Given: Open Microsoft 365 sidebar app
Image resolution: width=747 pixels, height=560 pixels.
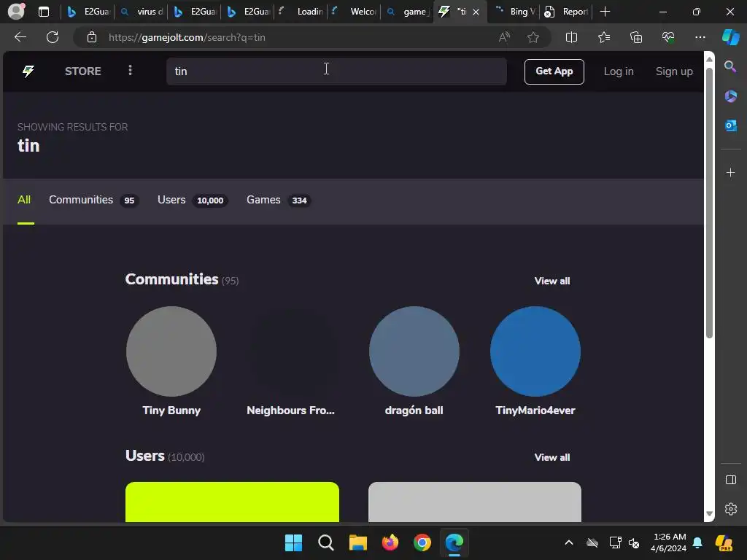Looking at the screenshot, I should [730, 96].
